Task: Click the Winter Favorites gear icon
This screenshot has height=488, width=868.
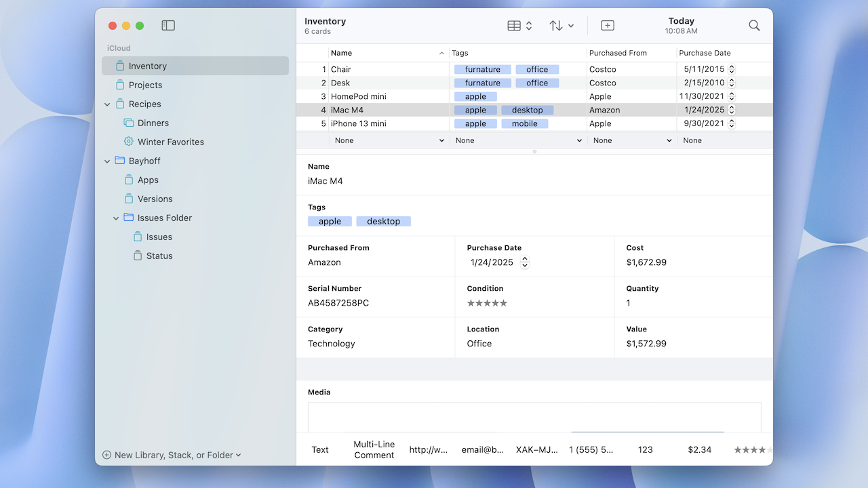Action: 129,142
